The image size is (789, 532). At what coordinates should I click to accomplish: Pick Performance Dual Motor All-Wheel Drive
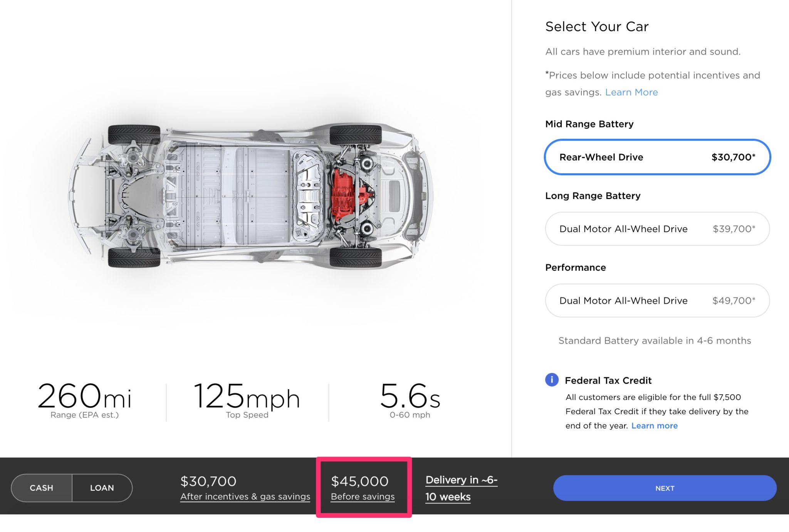pos(657,301)
